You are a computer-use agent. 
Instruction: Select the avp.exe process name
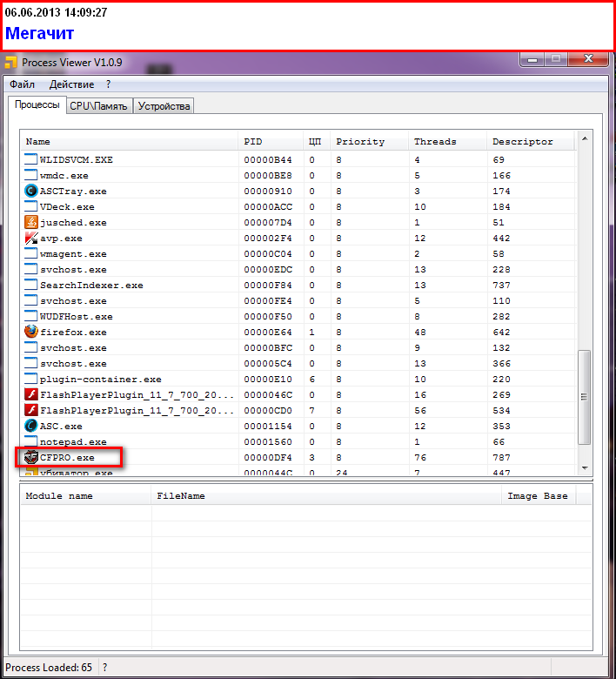coord(61,239)
